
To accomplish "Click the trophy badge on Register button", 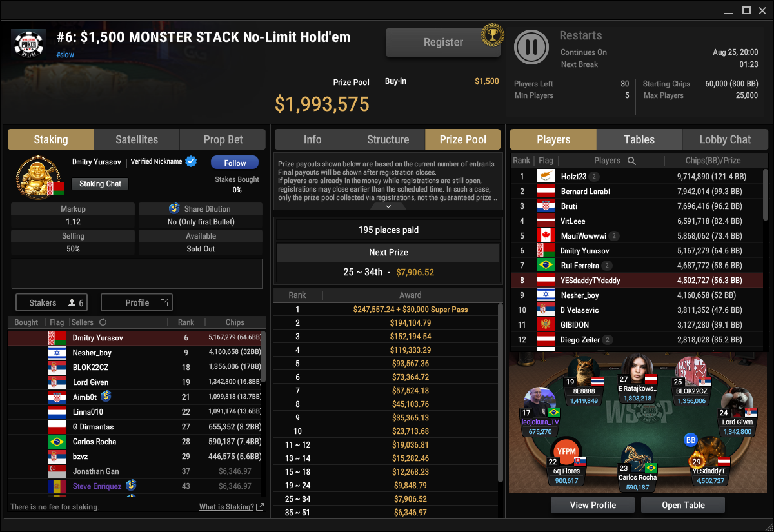I will [492, 35].
